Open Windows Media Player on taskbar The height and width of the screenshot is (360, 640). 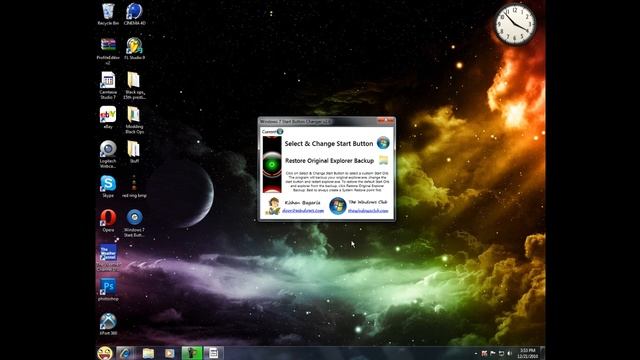[x=169, y=353]
